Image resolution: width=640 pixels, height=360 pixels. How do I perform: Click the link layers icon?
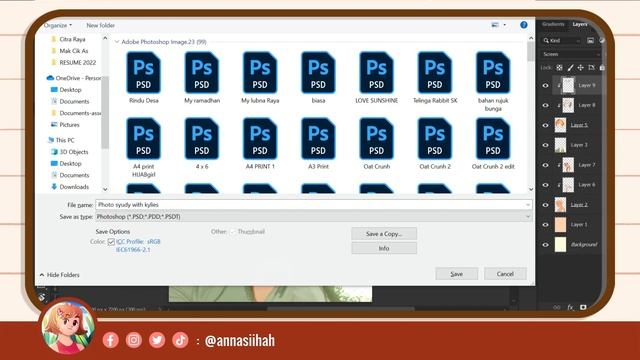(x=557, y=307)
